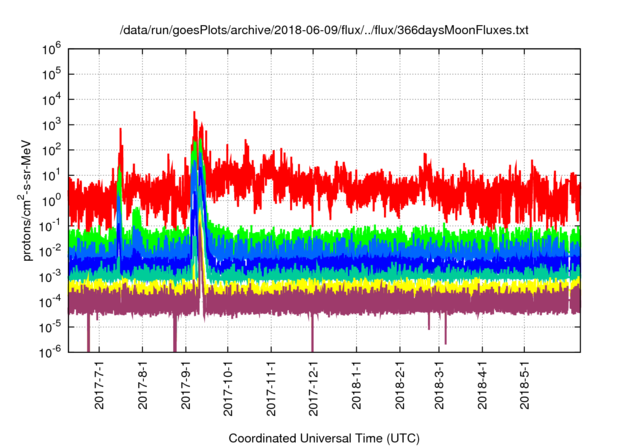The width and height of the screenshot is (640, 448).
Task: Select the 2017-7-1 date tick label
Action: click(100, 386)
